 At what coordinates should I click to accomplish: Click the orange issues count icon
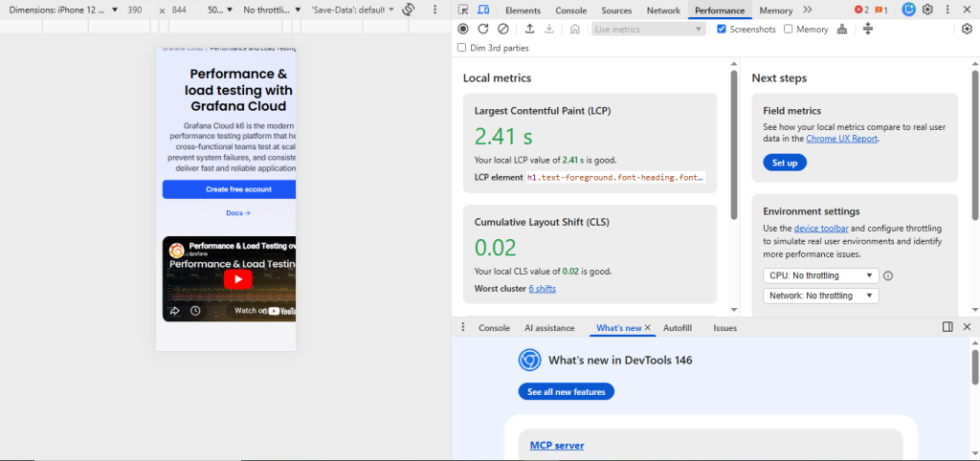[881, 10]
